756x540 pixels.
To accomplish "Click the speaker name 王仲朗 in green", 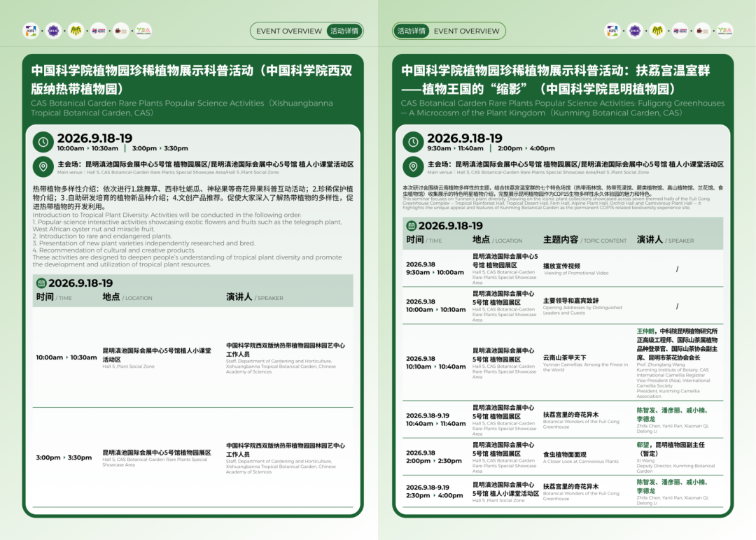I will pos(645,332).
